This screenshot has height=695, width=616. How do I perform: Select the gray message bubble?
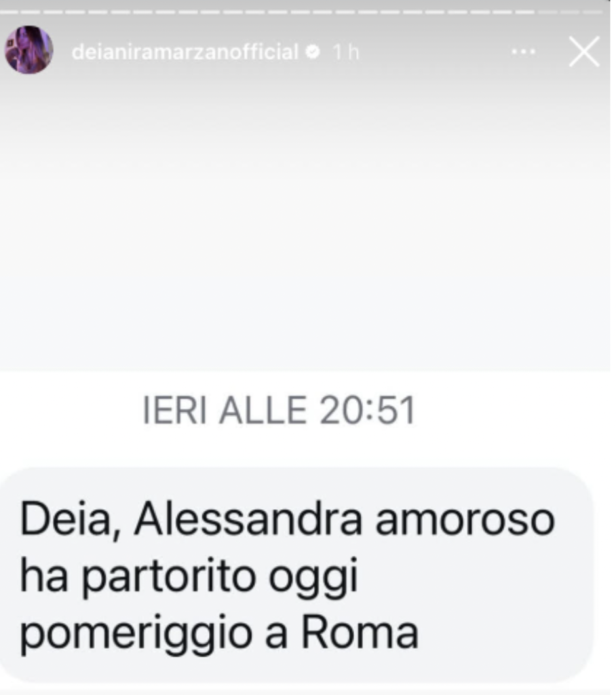pos(296,574)
